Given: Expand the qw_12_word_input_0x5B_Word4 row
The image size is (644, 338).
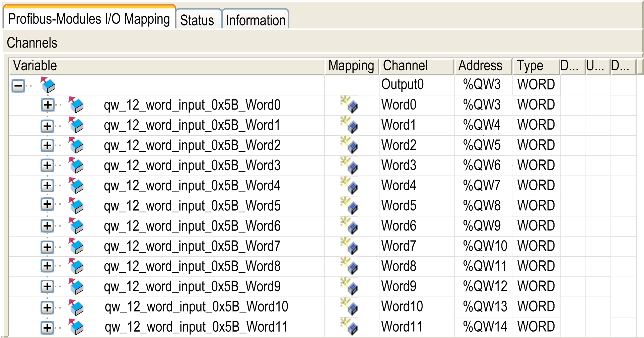Looking at the screenshot, I should [48, 186].
